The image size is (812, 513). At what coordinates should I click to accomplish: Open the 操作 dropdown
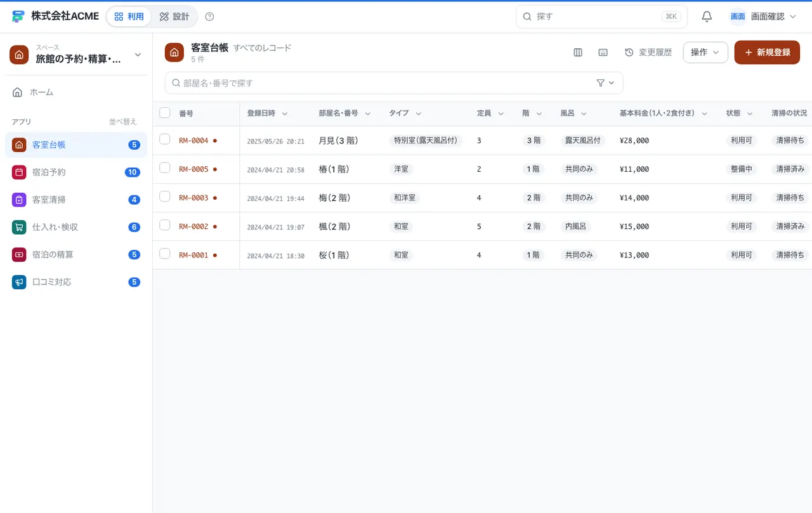[x=705, y=53]
